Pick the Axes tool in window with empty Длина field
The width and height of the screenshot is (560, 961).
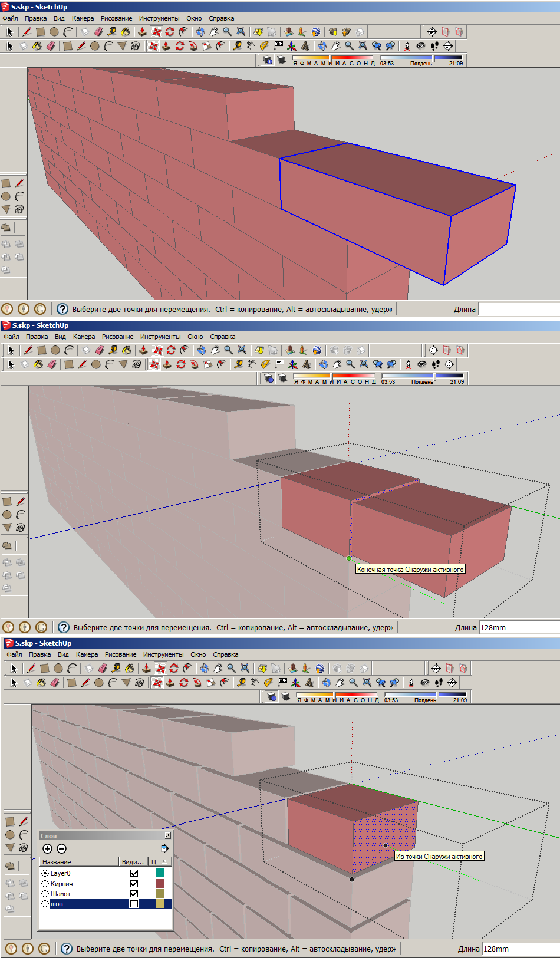(x=292, y=45)
